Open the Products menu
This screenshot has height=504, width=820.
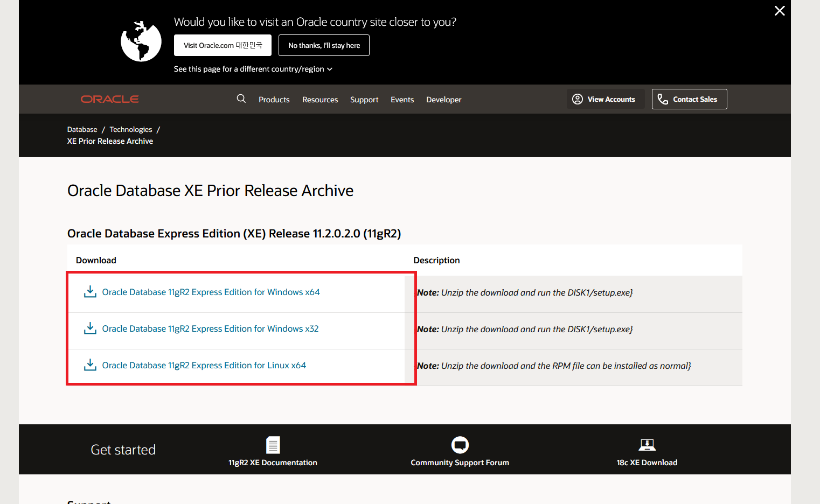274,100
